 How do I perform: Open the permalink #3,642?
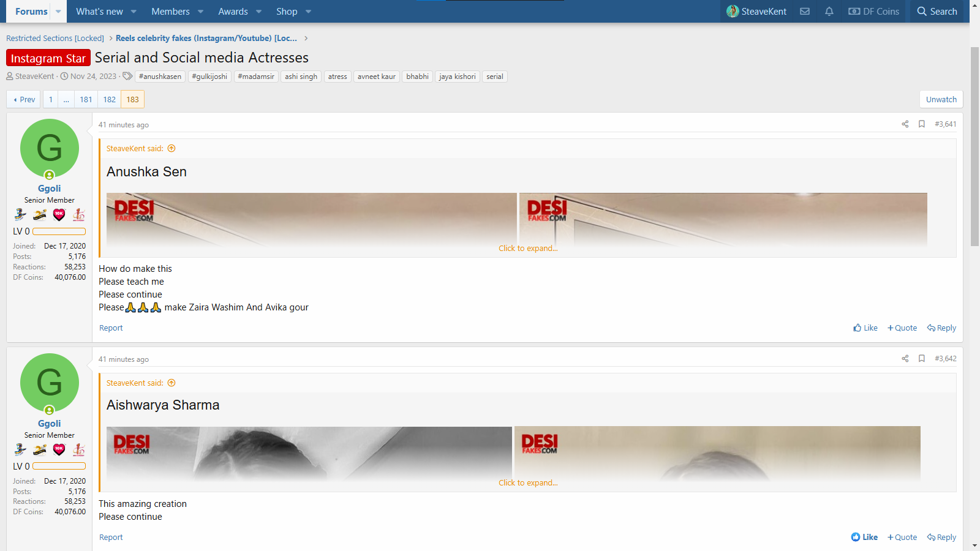pyautogui.click(x=946, y=359)
